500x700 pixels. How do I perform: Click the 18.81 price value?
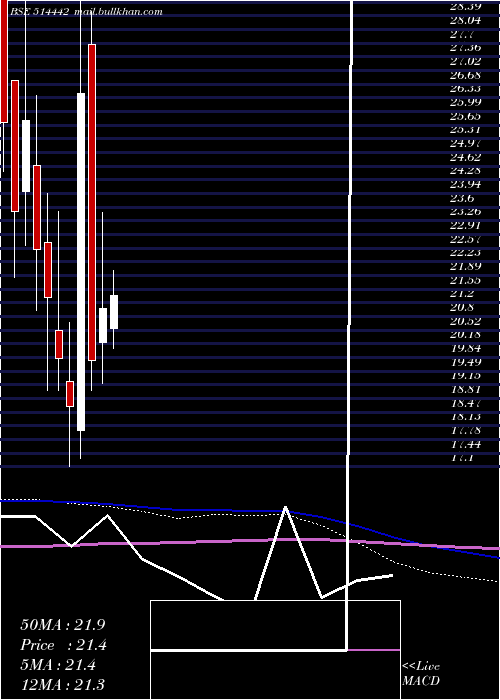click(465, 390)
